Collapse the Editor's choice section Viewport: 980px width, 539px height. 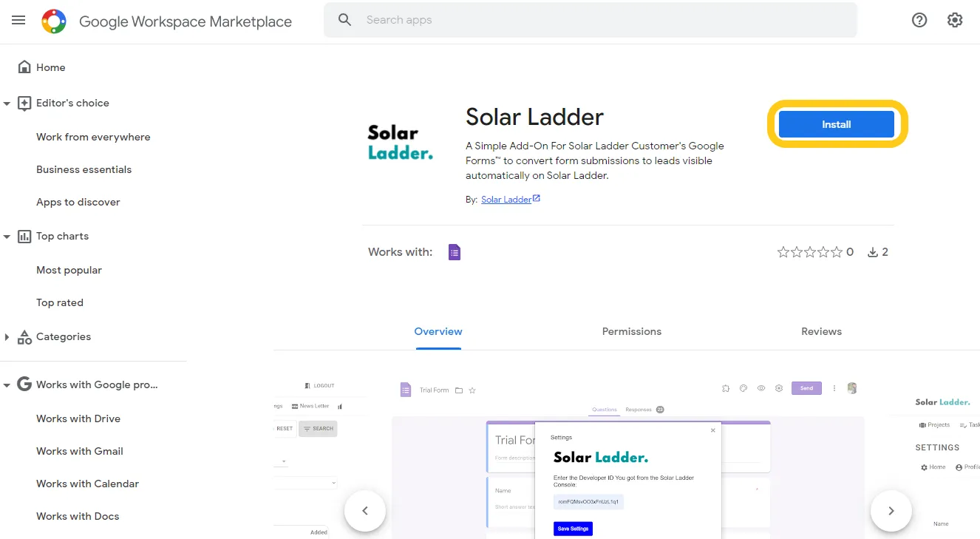click(x=7, y=104)
